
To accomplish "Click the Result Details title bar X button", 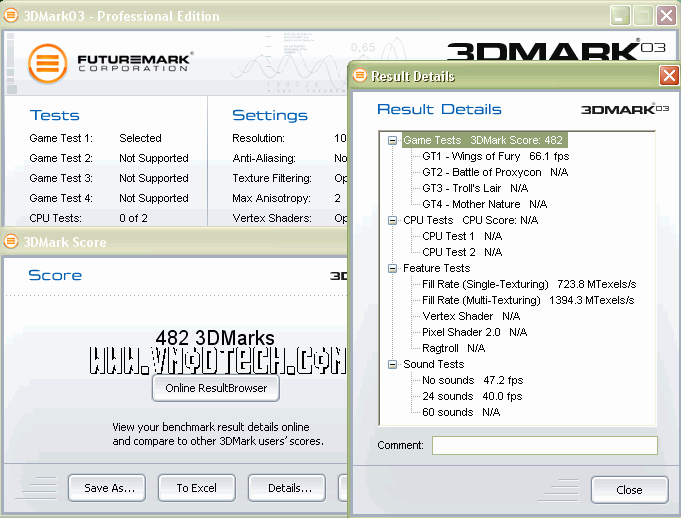I will (669, 76).
